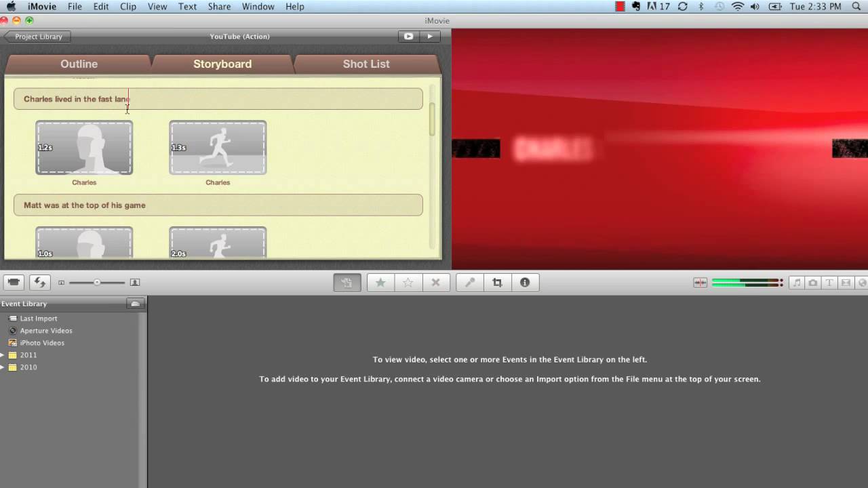Toggle audio skimming waveform button
This screenshot has width=868, height=488.
(700, 283)
